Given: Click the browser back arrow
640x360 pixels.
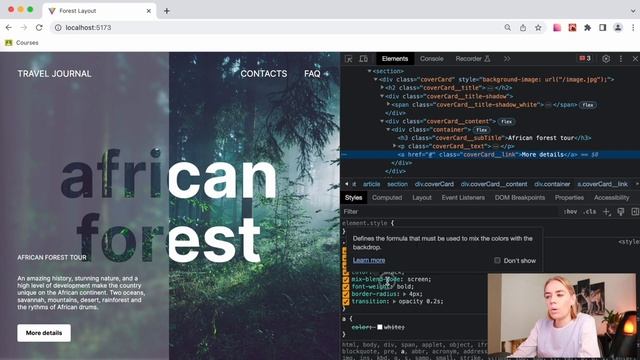Looking at the screenshot, I should tap(9, 27).
